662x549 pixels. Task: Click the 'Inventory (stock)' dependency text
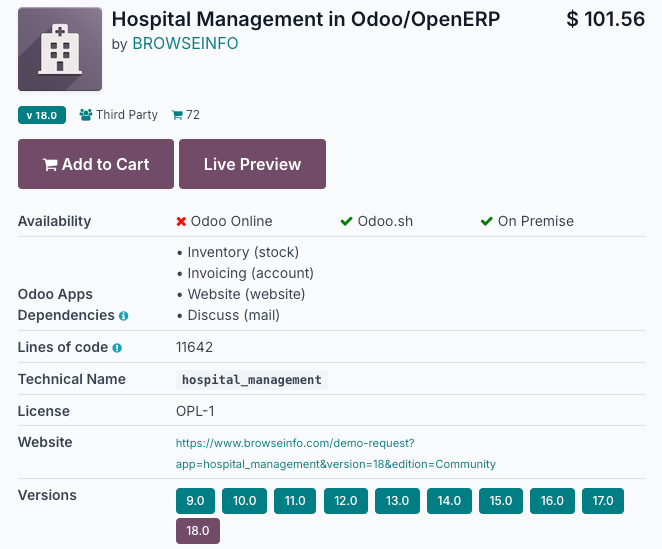[243, 252]
